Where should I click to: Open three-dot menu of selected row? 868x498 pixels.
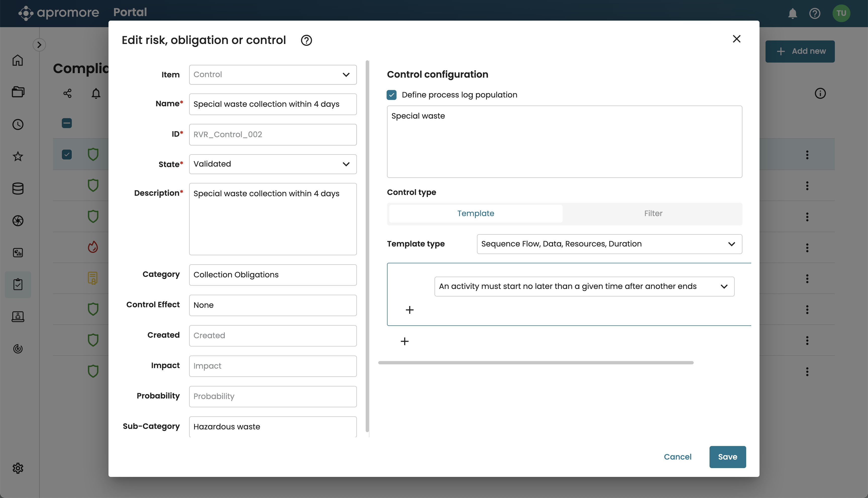807,155
